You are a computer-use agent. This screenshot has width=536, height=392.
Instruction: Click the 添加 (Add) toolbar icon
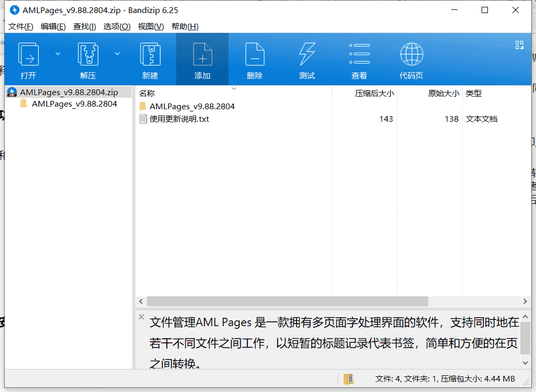202,54
